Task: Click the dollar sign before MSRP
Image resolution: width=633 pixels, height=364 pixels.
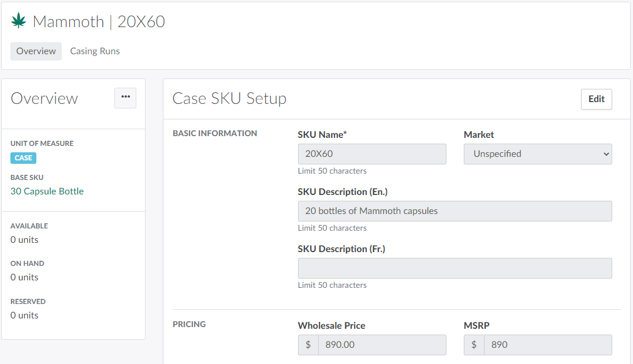Action: [474, 345]
